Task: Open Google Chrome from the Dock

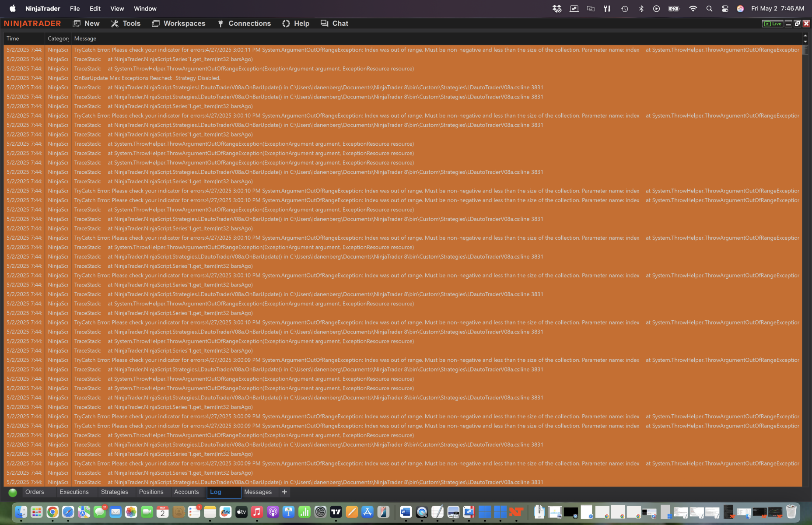Action: [x=52, y=511]
